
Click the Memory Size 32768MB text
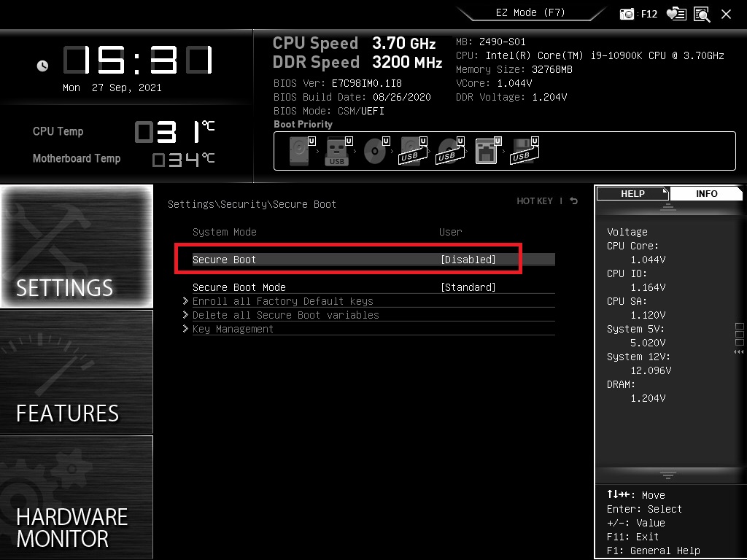(514, 69)
